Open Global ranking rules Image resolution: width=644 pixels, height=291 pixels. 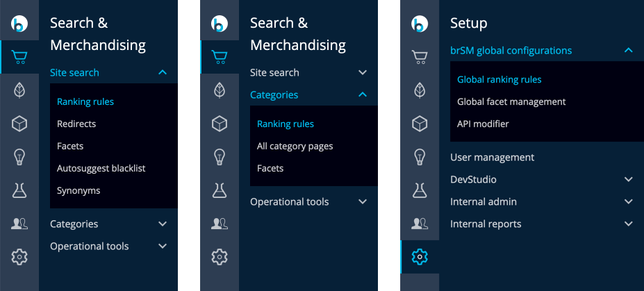pos(499,80)
